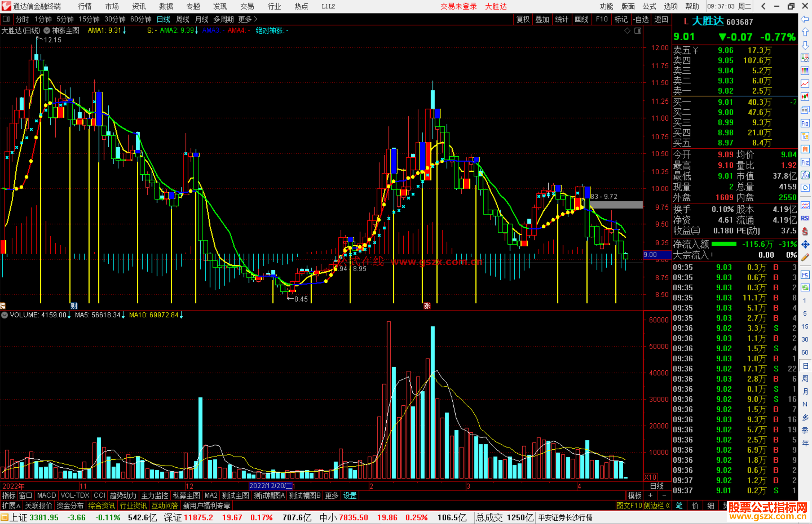Click the f(x) formula icon in sidebar
Screen dimensions: 812x524
point(805,175)
